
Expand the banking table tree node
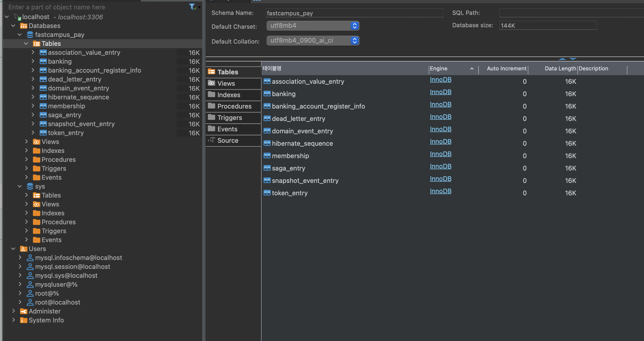(33, 61)
